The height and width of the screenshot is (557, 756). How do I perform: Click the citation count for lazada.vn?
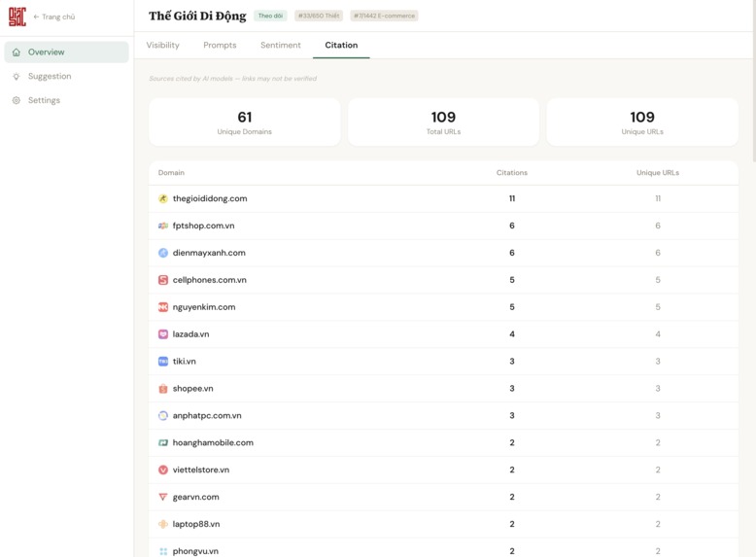(512, 334)
